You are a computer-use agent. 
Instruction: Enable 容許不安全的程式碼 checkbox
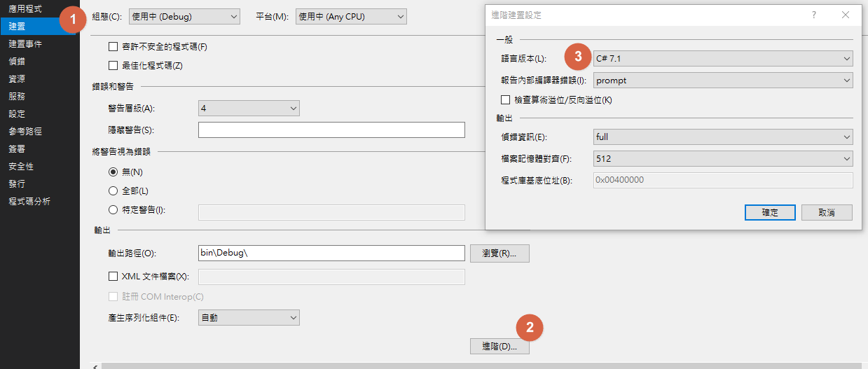[x=113, y=47]
